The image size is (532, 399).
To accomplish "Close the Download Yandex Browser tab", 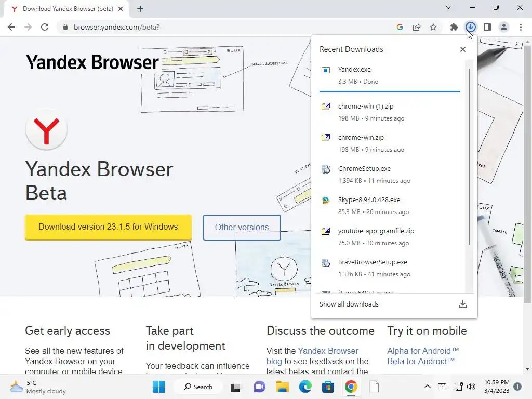I will click(x=121, y=9).
